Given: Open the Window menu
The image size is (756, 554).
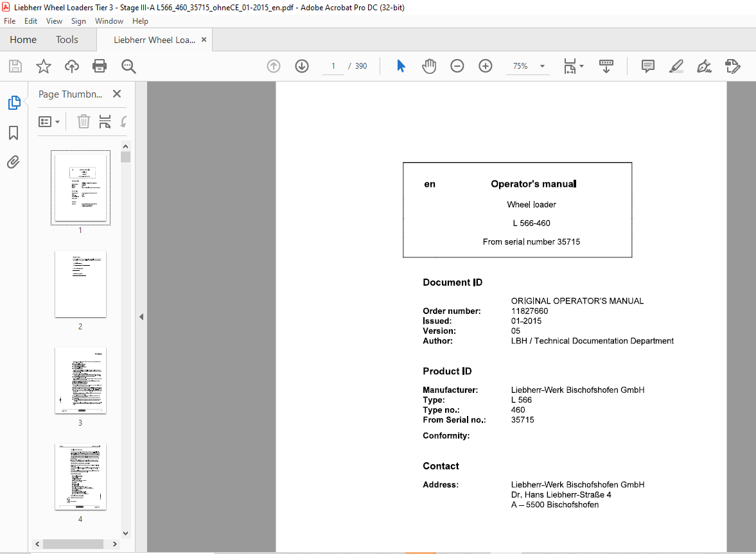Looking at the screenshot, I should [x=109, y=21].
